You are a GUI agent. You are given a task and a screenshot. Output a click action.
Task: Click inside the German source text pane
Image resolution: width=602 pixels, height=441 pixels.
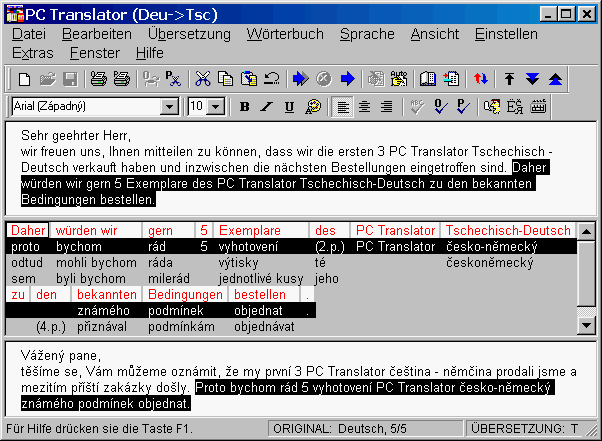[300, 168]
